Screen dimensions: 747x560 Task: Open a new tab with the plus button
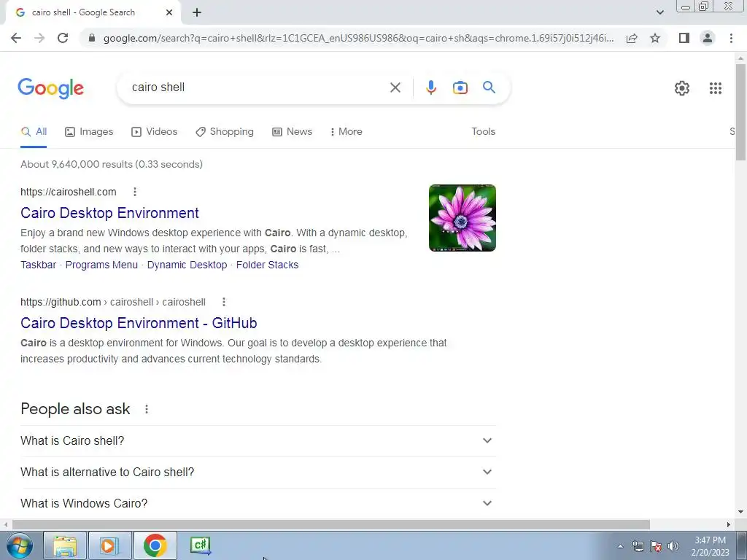197,13
